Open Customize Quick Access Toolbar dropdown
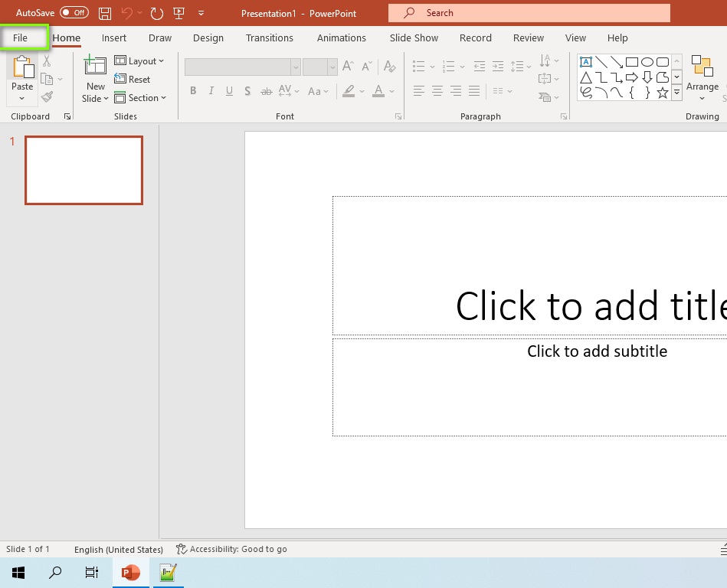 tap(201, 14)
